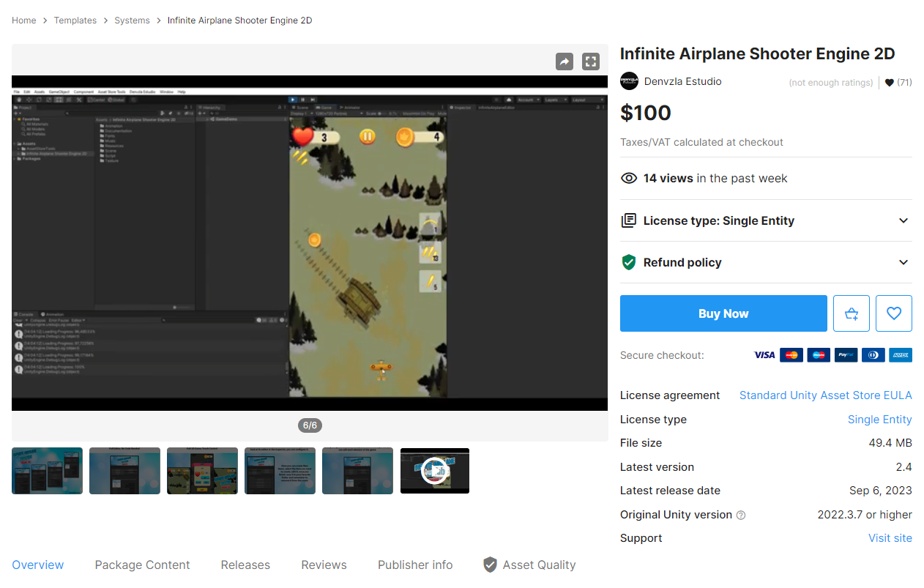Viewport: 924px width, 588px height.
Task: Click the latest version value "2.4"
Action: coord(903,467)
